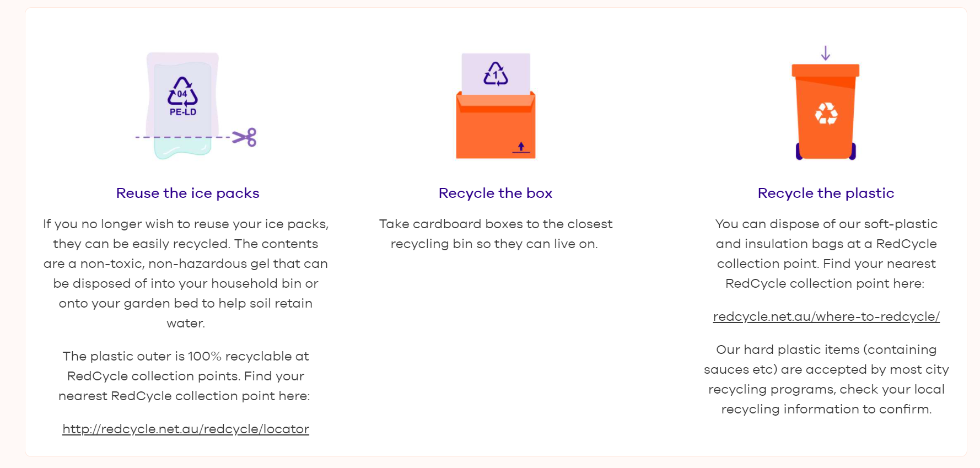Click the plastic outer recyclable paragraph
Viewport: 980px width, 468px height.
point(186,376)
